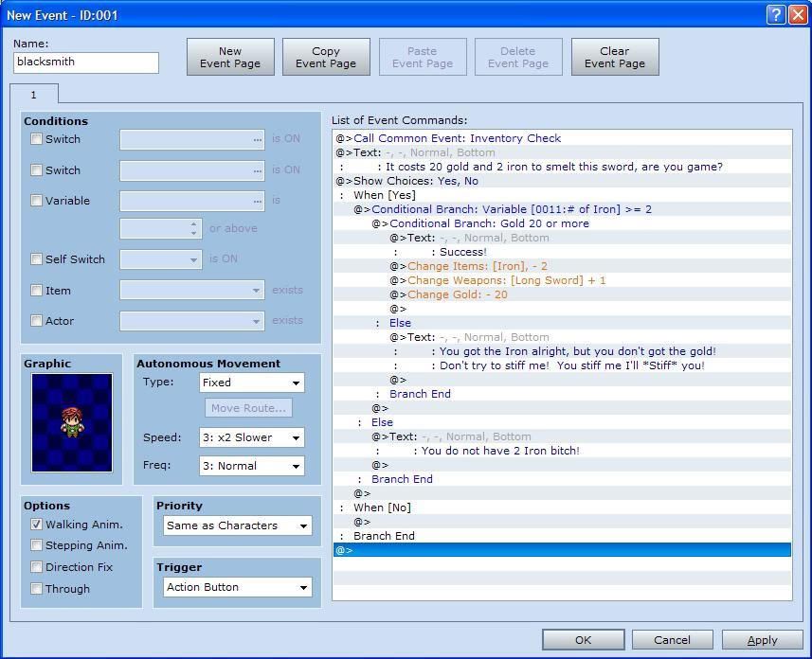The image size is (812, 659).
Task: Confirm with the OK button
Action: [x=583, y=640]
